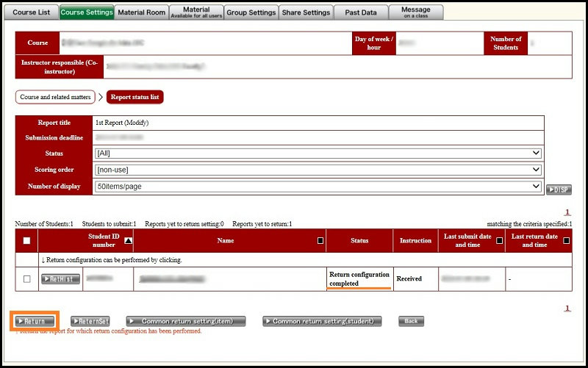Click the ReternSet button

pos(90,321)
